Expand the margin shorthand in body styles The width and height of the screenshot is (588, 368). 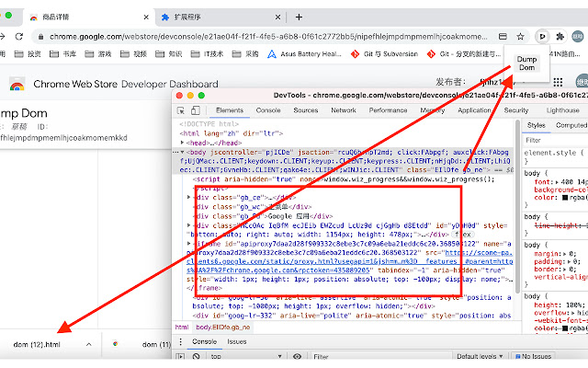pos(564,254)
